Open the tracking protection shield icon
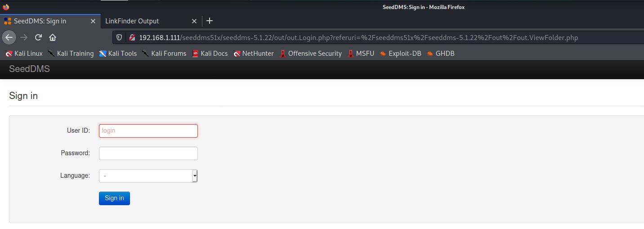This screenshot has height=229, width=644. click(119, 38)
